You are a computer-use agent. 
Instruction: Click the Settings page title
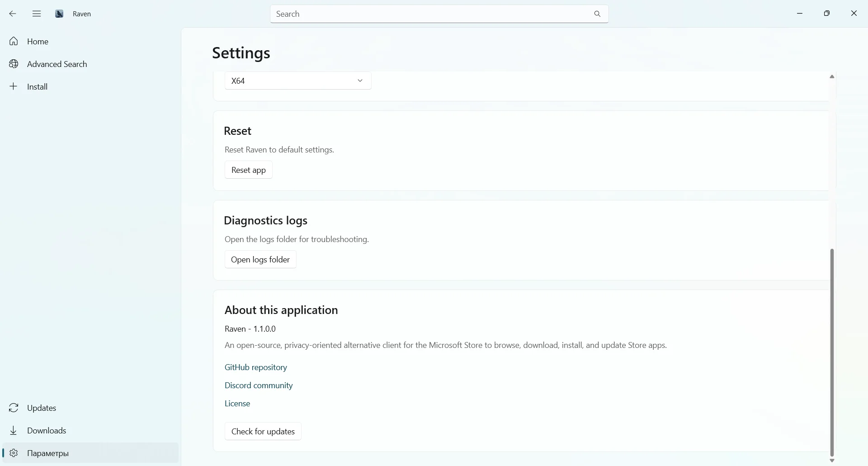pos(241,53)
